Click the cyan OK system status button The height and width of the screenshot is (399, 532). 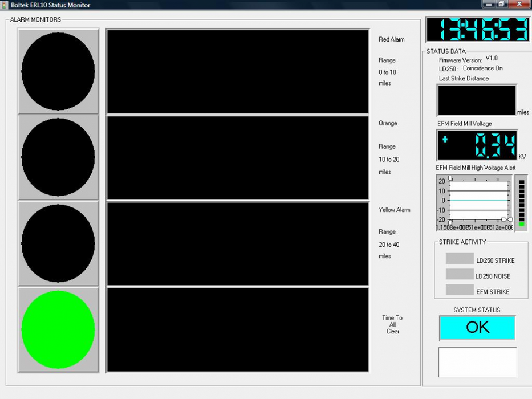pyautogui.click(x=477, y=327)
